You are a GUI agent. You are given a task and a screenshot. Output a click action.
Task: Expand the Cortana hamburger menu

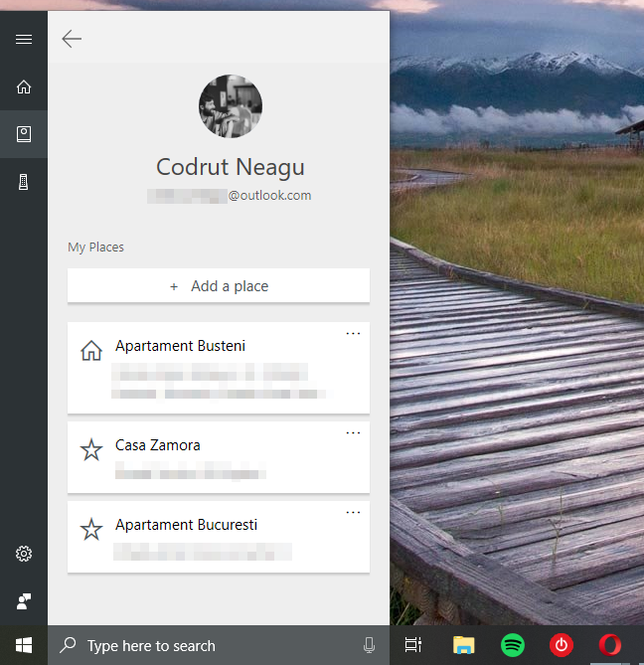coord(24,39)
